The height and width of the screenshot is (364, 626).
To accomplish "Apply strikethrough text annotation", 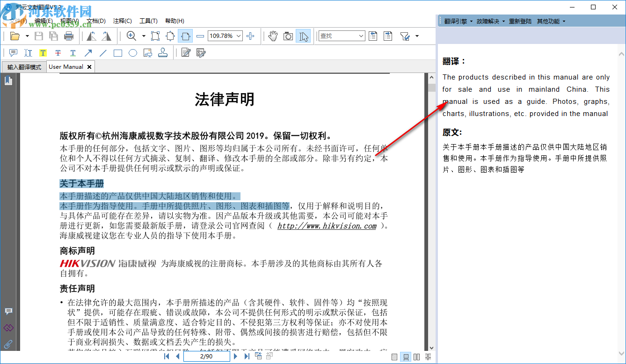I will pos(58,53).
